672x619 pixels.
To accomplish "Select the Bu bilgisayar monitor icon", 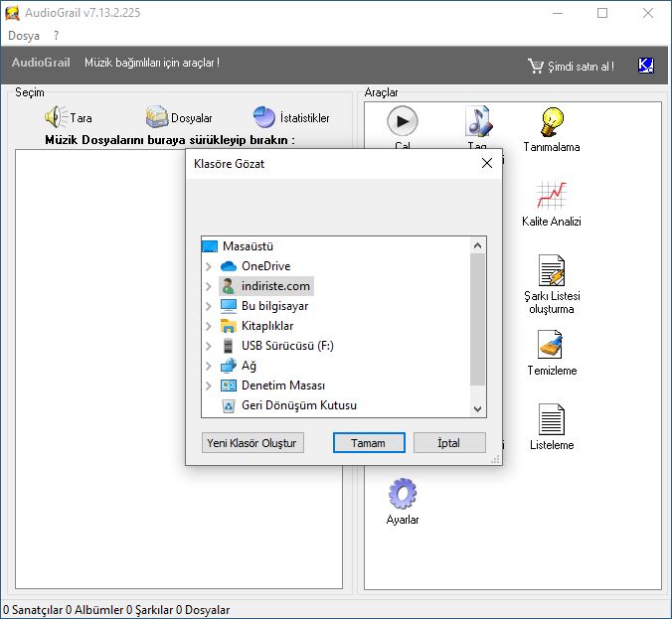I will pyautogui.click(x=228, y=306).
